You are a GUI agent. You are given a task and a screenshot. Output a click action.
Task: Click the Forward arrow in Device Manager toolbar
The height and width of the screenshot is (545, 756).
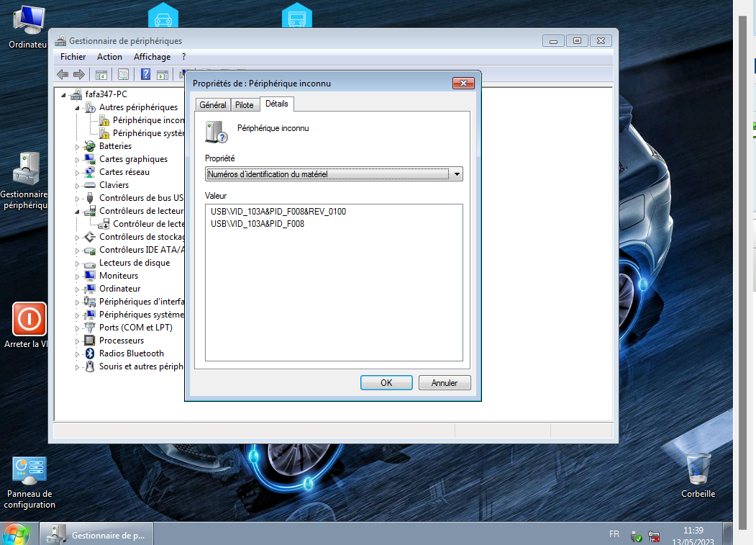coord(78,74)
